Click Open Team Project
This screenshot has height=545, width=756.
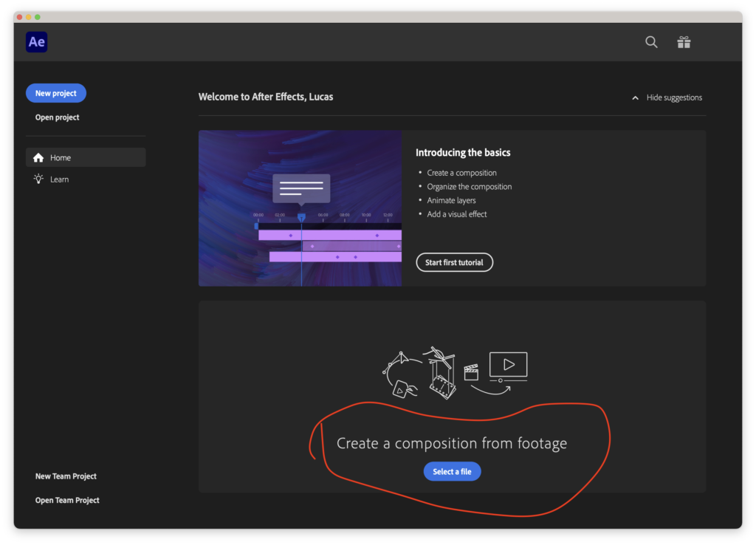click(x=67, y=500)
